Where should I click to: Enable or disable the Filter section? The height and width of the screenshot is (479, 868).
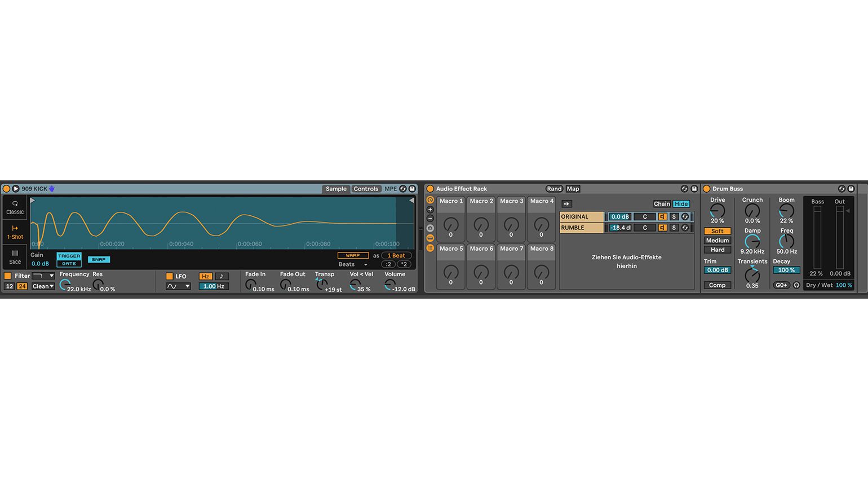tap(8, 276)
